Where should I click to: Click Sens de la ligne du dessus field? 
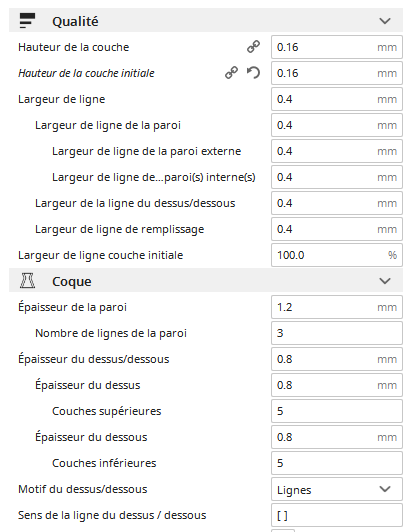coord(337,515)
